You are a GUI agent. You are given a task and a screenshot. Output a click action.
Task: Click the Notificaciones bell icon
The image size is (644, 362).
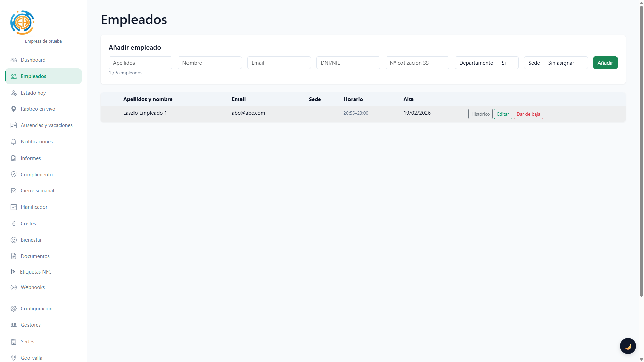coord(14,141)
